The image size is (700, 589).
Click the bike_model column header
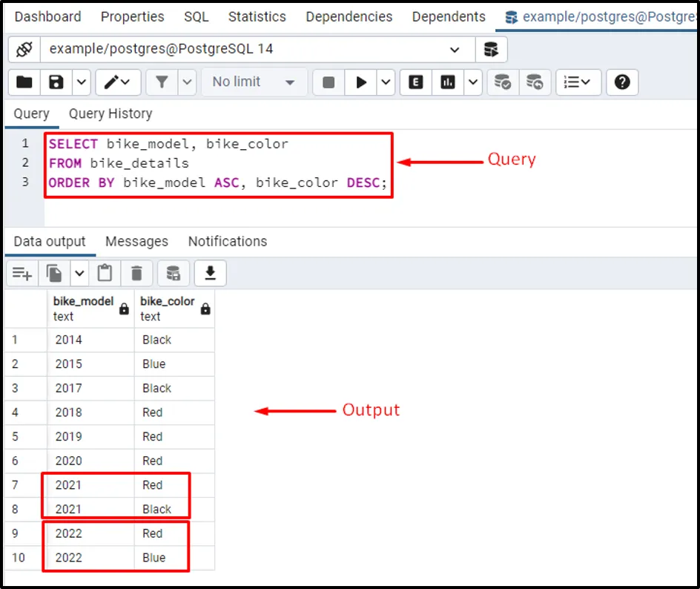pos(83,308)
